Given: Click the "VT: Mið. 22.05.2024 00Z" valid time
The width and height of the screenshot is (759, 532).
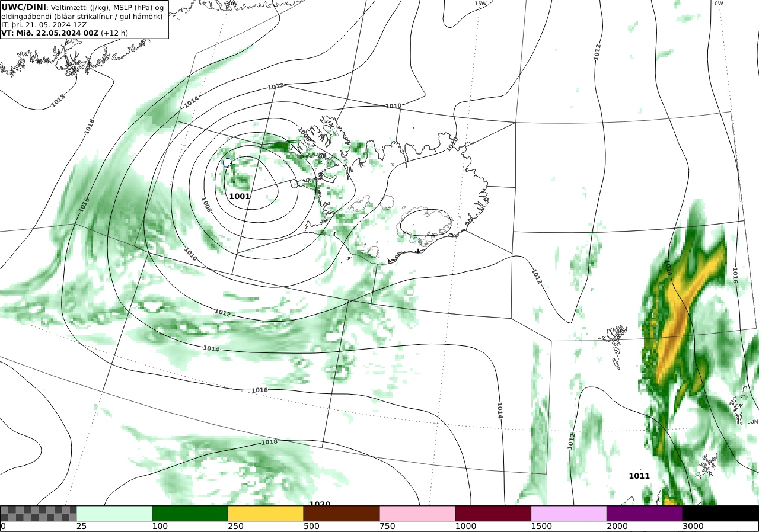Looking at the screenshot, I should pos(50,33).
